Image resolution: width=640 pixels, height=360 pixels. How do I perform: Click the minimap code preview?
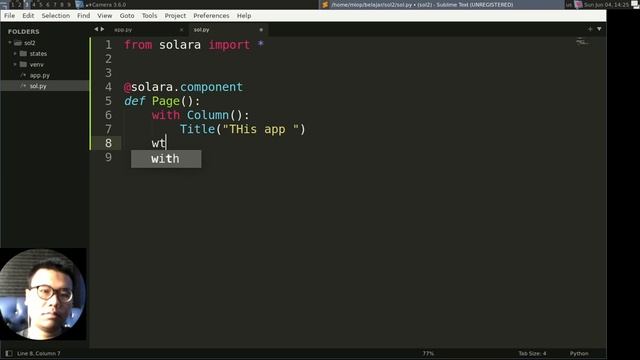coord(582,42)
